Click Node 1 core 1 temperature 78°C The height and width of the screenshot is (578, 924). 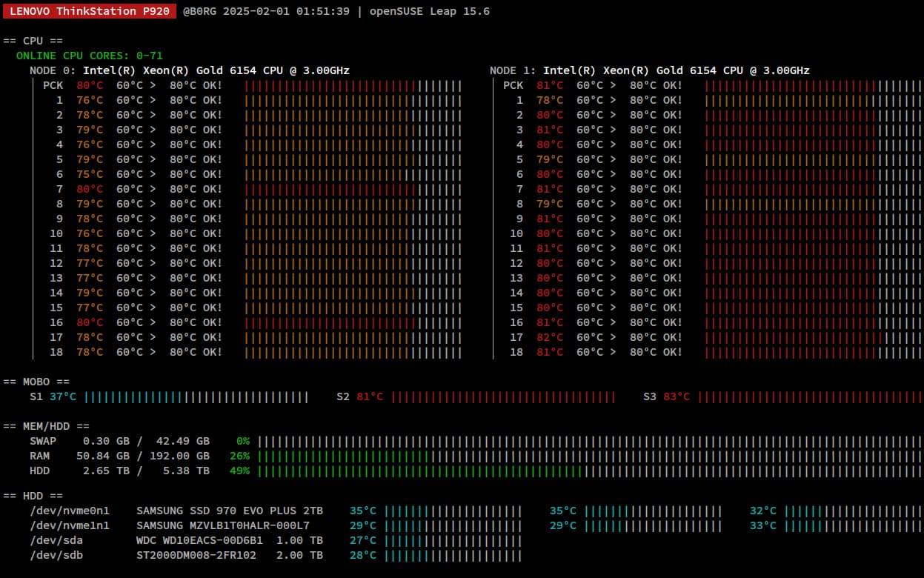pos(550,100)
